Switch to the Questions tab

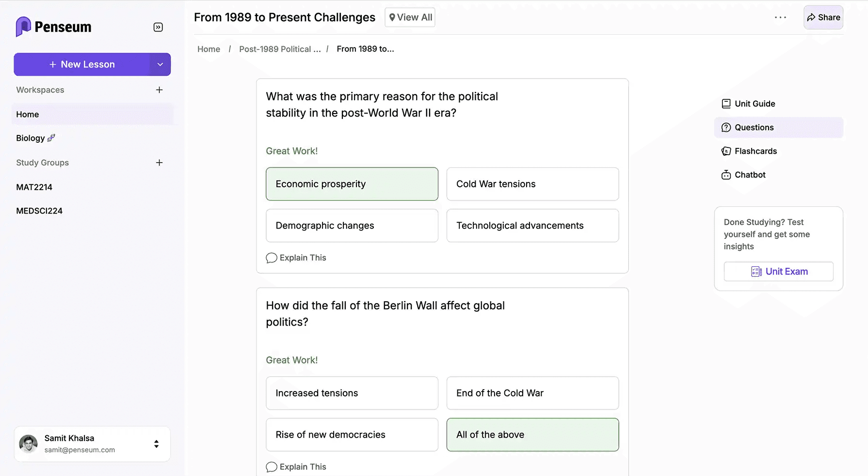(754, 127)
